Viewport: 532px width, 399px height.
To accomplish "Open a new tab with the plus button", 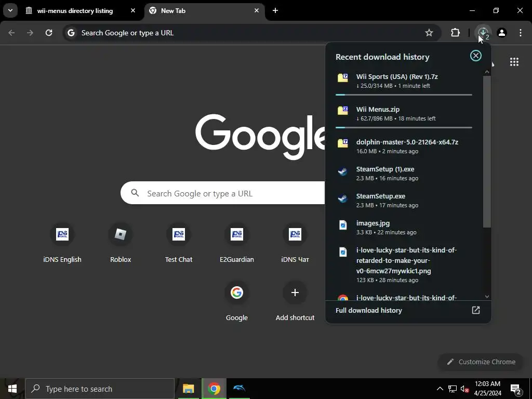I will (275, 10).
